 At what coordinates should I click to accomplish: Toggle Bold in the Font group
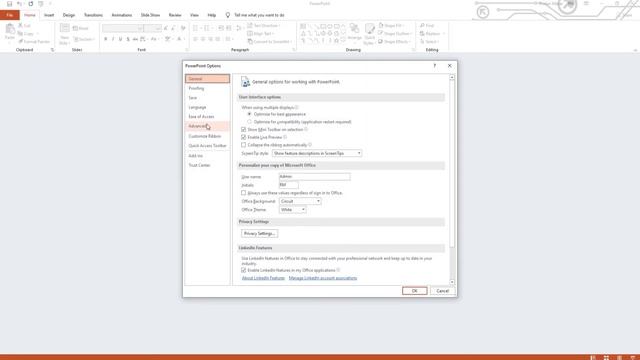105,39
